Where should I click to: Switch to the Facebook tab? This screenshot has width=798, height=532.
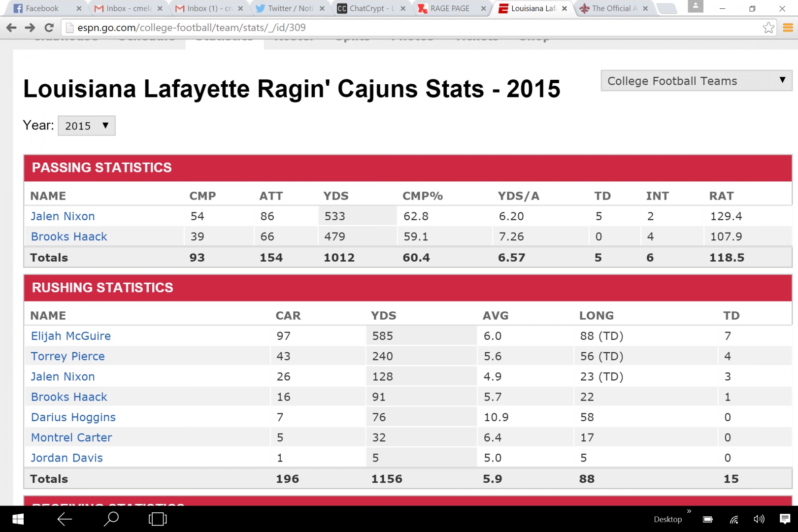pyautogui.click(x=42, y=8)
